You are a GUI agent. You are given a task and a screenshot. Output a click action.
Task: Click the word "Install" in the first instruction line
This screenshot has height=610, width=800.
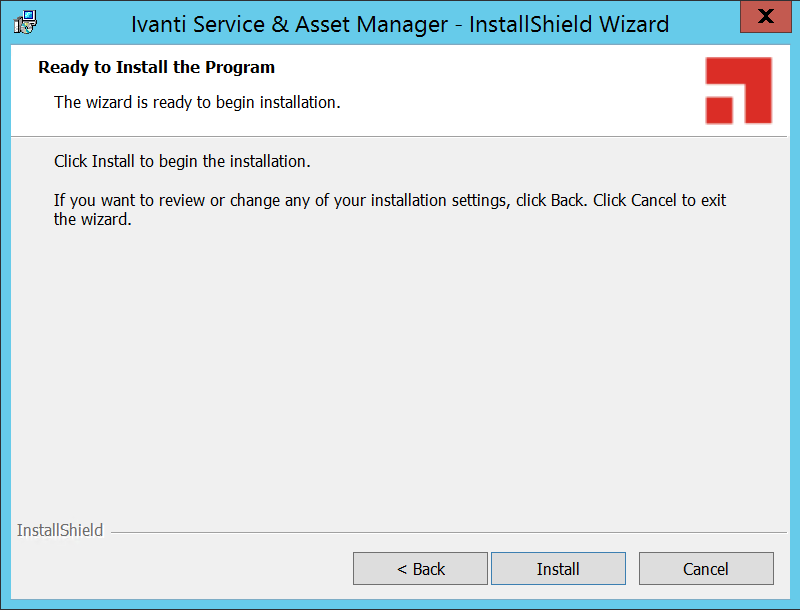tap(113, 161)
